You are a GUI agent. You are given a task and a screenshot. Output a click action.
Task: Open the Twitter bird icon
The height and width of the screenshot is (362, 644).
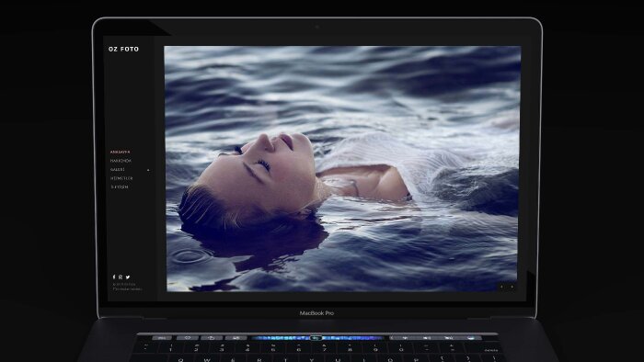128,277
